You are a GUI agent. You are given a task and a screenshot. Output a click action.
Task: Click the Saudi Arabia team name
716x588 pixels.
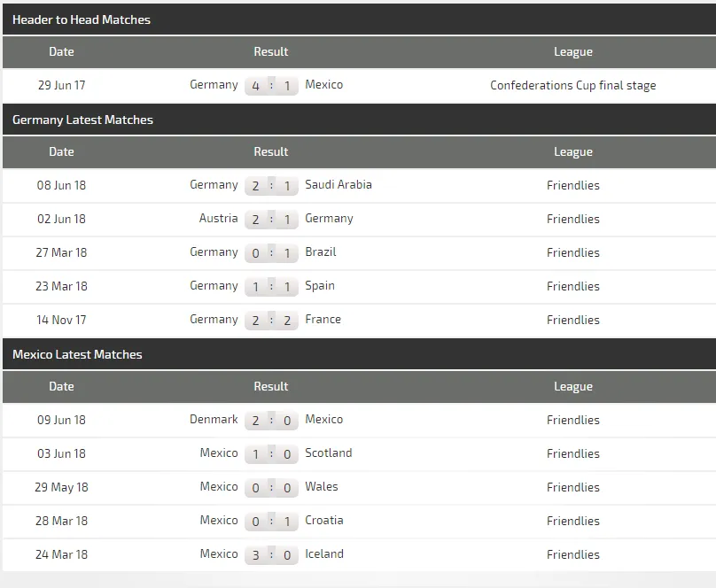coord(338,185)
